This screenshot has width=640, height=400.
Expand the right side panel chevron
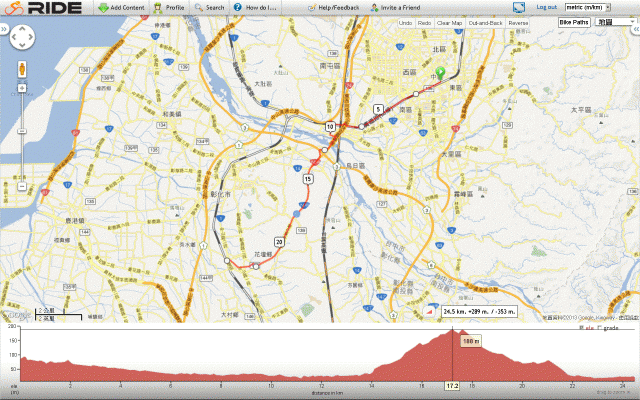click(x=636, y=29)
